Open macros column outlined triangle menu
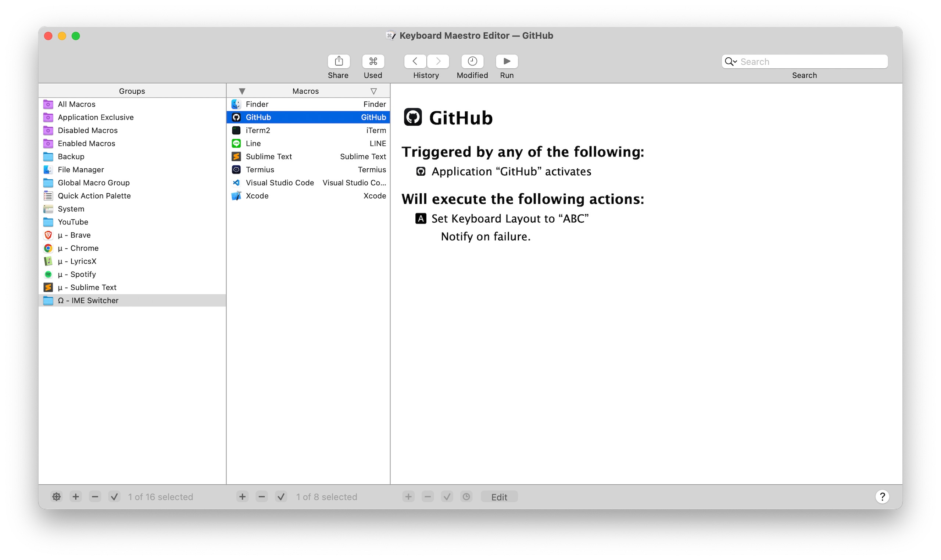 [x=373, y=91]
